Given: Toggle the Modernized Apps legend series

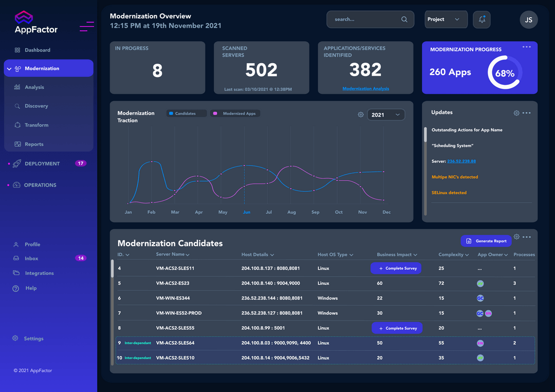Looking at the screenshot, I should click(235, 114).
